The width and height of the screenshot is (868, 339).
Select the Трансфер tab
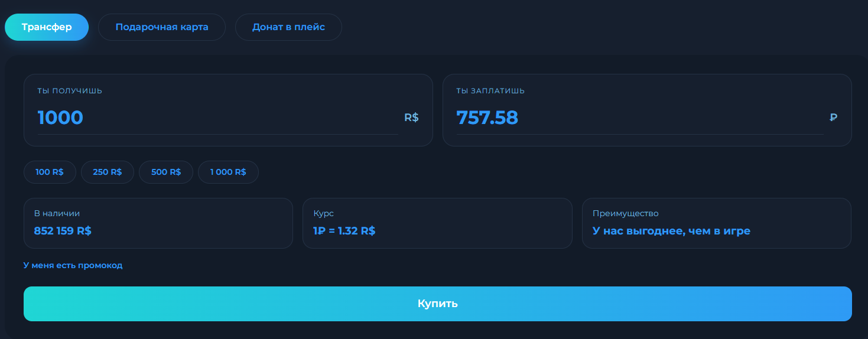pos(47,27)
